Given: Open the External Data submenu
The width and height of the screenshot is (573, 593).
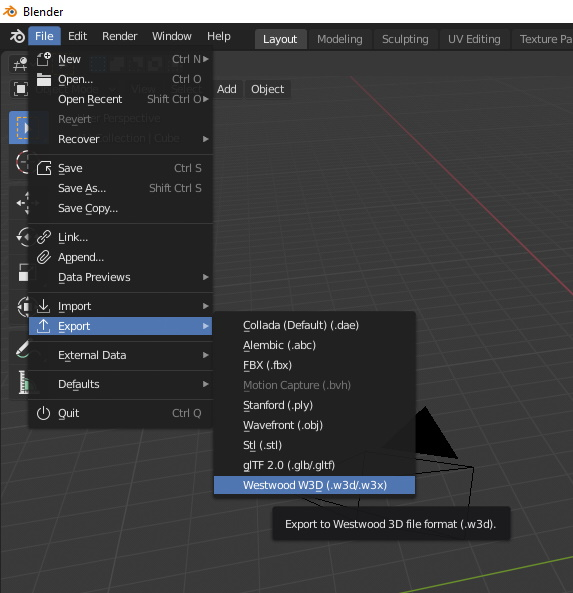Looking at the screenshot, I should tap(120, 355).
